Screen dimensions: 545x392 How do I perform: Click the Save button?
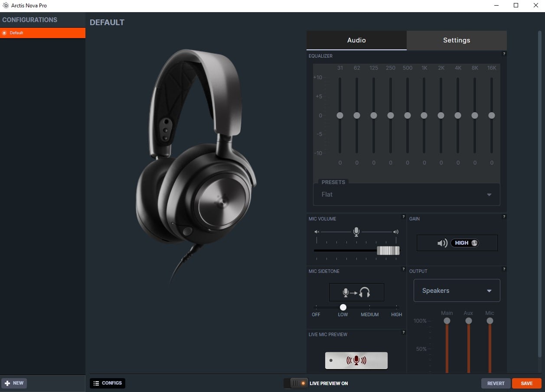[x=526, y=383]
